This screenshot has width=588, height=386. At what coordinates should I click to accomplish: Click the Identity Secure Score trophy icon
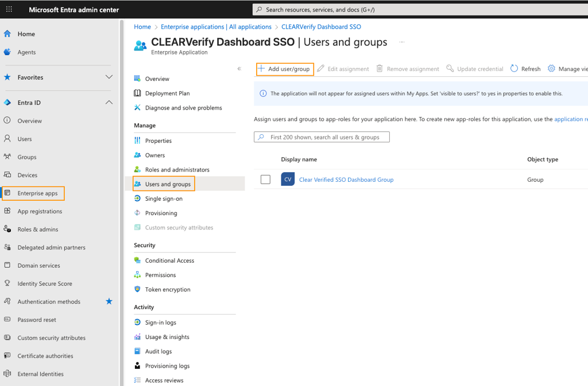coord(7,283)
